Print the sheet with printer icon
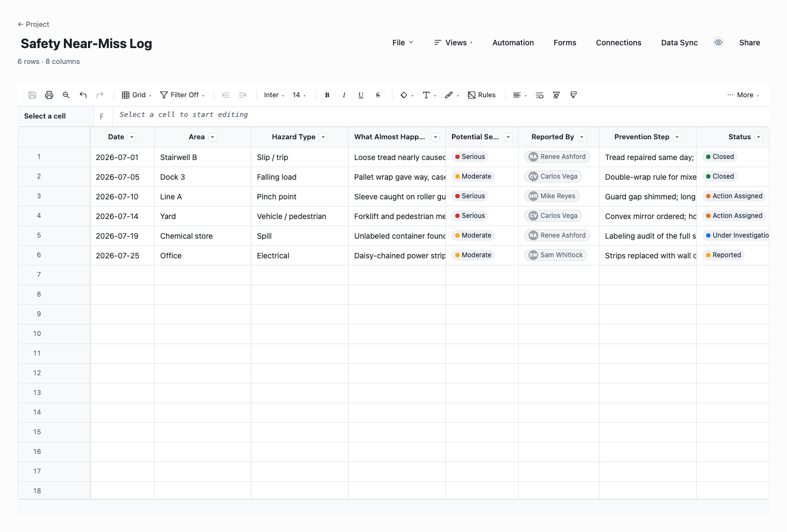 [x=49, y=95]
